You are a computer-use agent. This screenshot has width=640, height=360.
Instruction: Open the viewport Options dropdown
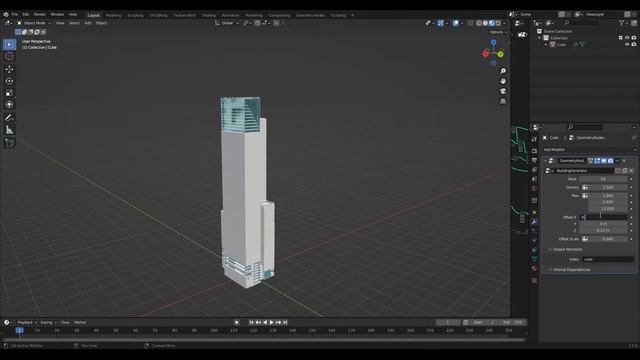click(498, 32)
